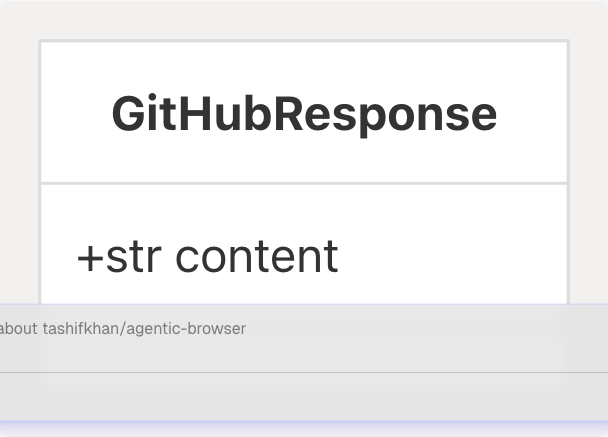This screenshot has width=608, height=437.
Task: Click the horizontal separator inside the input panel
Action: (300, 372)
